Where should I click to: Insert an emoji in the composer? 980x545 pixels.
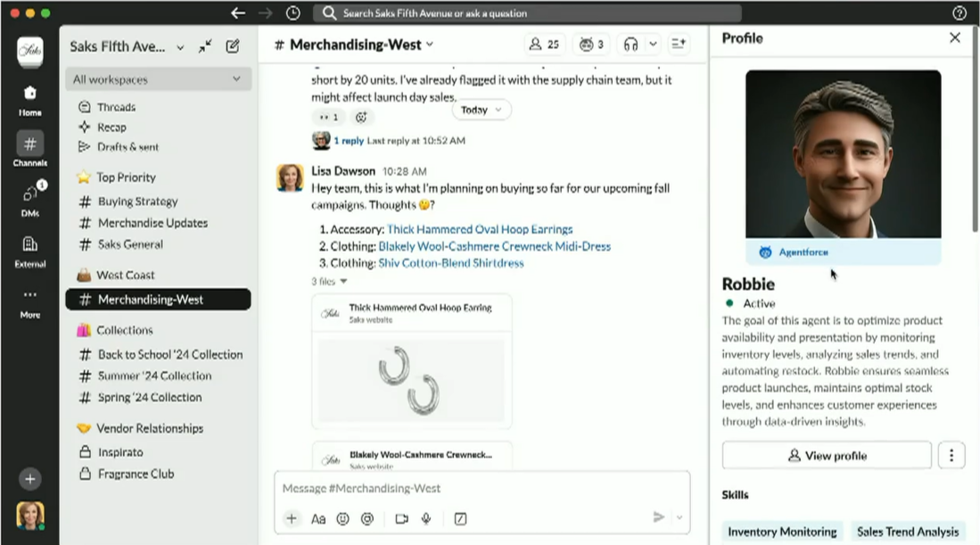342,518
